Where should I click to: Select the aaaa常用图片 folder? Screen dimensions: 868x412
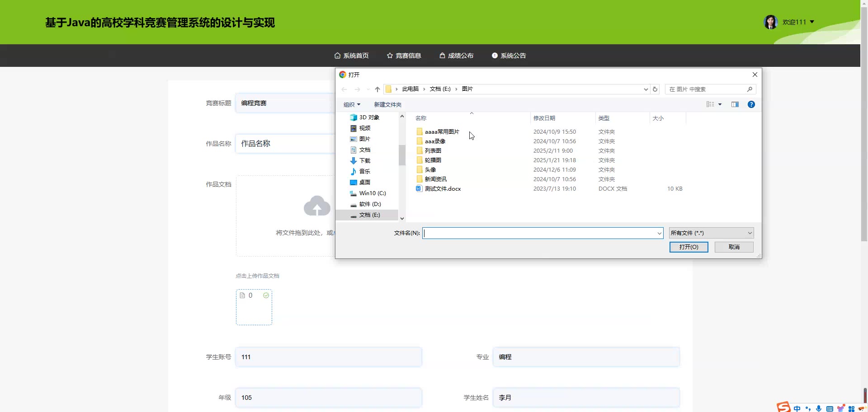tap(438, 132)
